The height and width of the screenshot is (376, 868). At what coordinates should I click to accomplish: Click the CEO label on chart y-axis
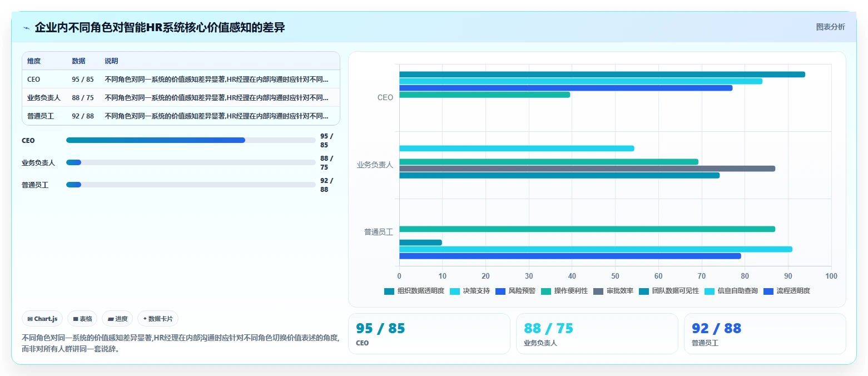pos(385,97)
